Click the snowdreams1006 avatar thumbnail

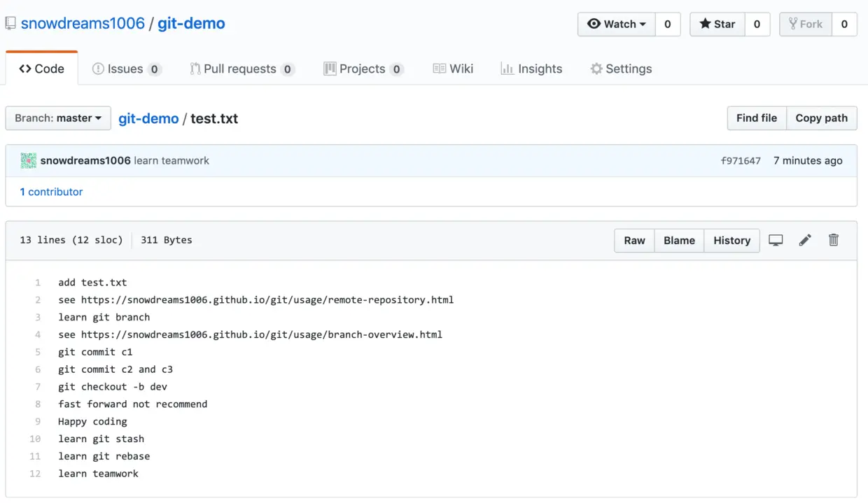(x=28, y=160)
